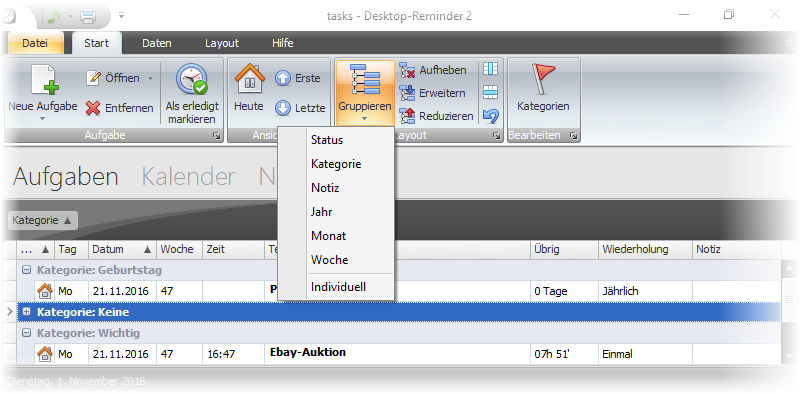Open the Neue Aufgabe dropdown arrow
The height and width of the screenshot is (394, 800).
click(x=42, y=119)
